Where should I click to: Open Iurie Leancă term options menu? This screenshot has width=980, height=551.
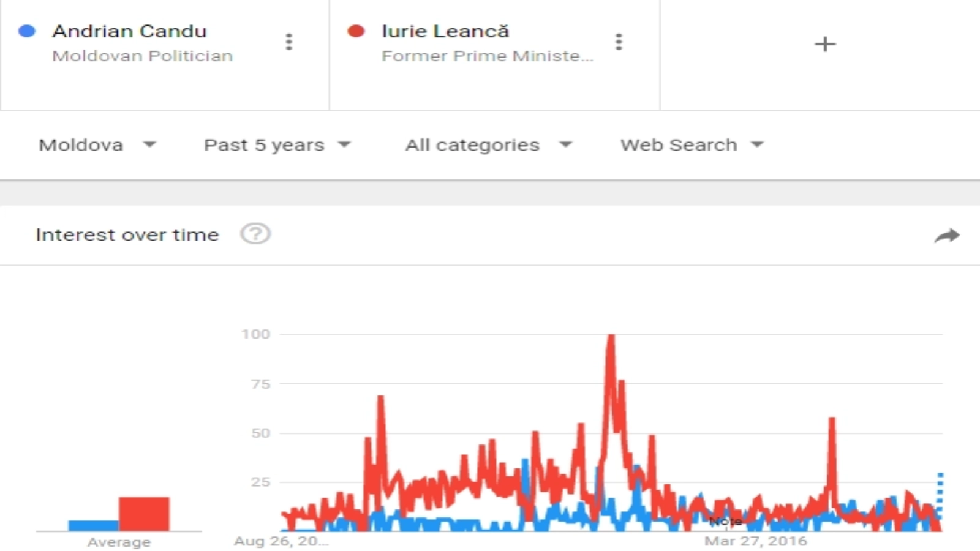(x=619, y=42)
